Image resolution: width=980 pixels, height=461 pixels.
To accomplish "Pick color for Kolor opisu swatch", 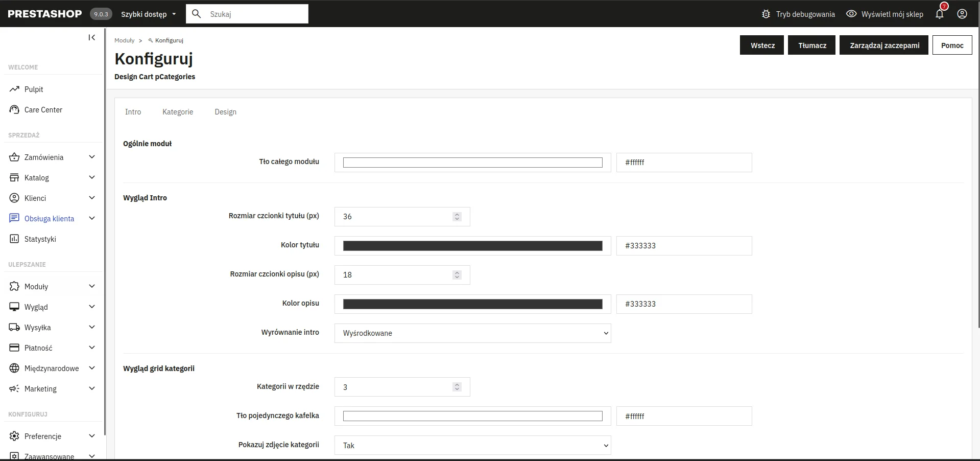I will tap(472, 304).
